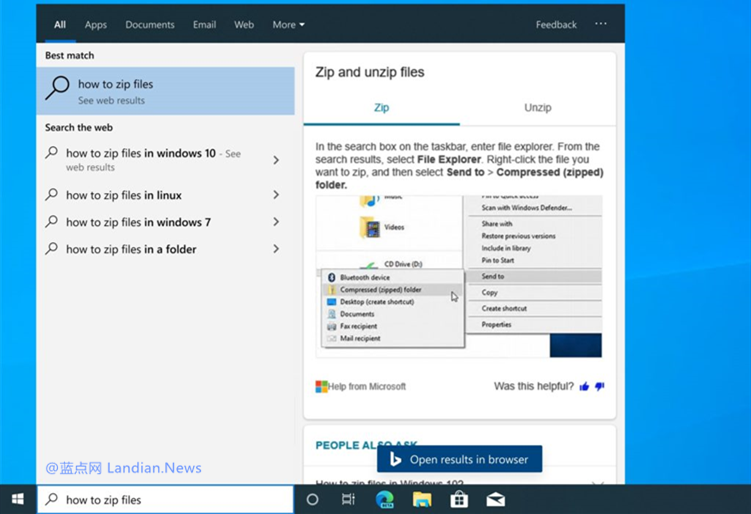Image resolution: width=751 pixels, height=514 pixels.
Task: Click the thumbs up helpful icon
Action: (x=584, y=386)
